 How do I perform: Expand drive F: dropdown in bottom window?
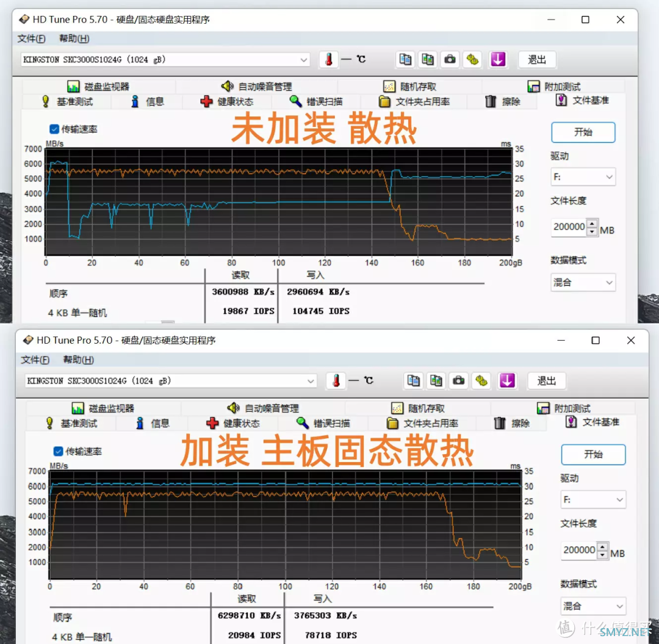[x=593, y=500]
